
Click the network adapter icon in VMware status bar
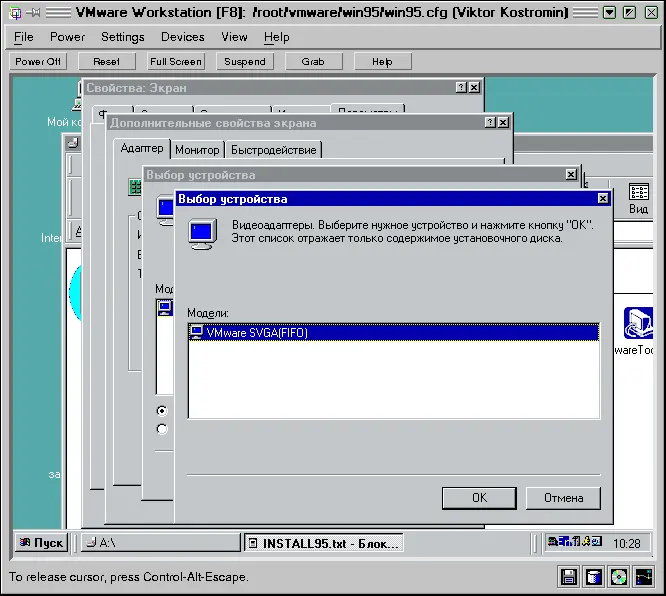pyautogui.click(x=644, y=577)
